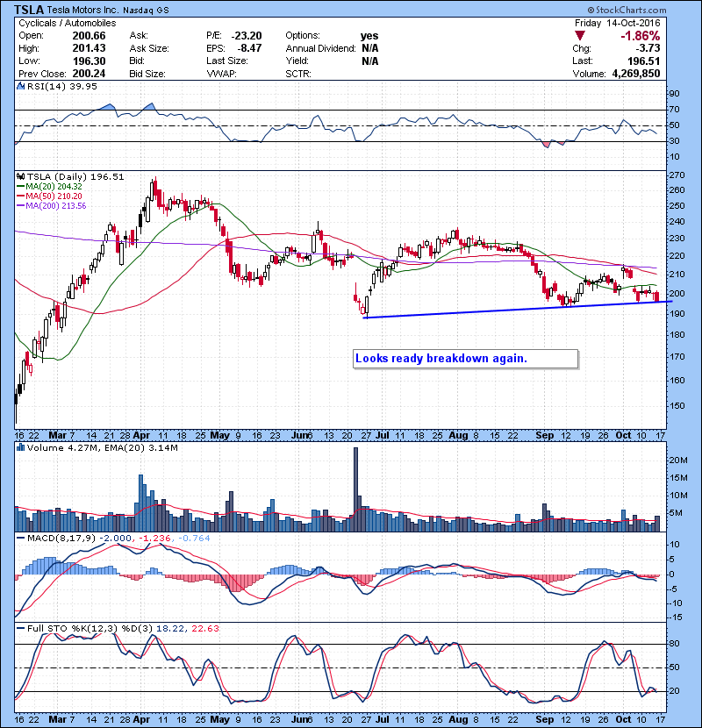Click the 20M volume axis label
Screen dimensions: 702x728
[677, 460]
